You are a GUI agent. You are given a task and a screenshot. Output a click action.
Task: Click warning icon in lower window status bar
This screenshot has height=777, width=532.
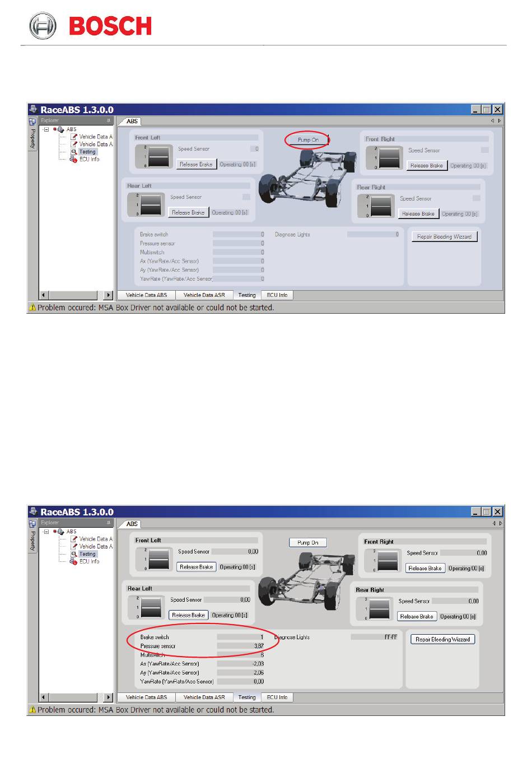(x=32, y=710)
